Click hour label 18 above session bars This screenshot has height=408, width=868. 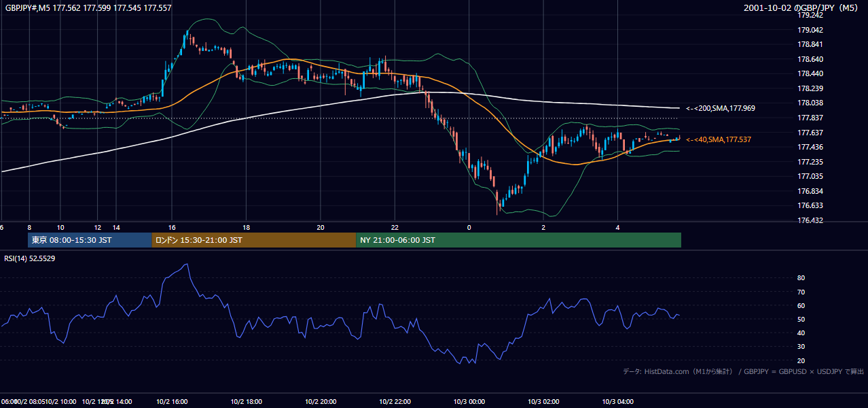247,227
